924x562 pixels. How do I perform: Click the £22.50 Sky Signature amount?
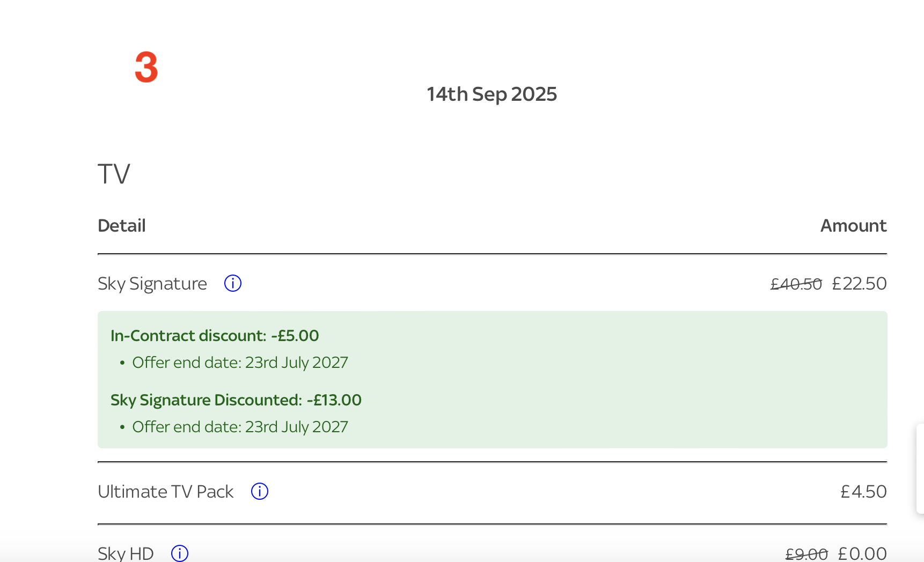click(859, 283)
